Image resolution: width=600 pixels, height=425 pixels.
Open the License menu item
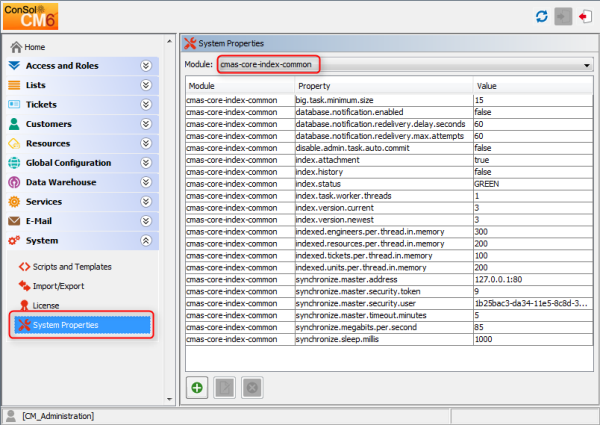[46, 305]
